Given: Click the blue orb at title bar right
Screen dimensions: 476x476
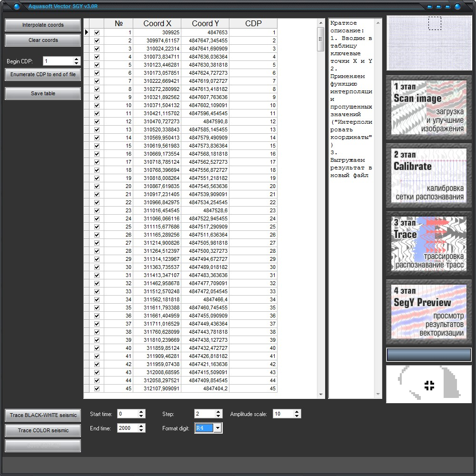Looking at the screenshot, I should point(458,7).
